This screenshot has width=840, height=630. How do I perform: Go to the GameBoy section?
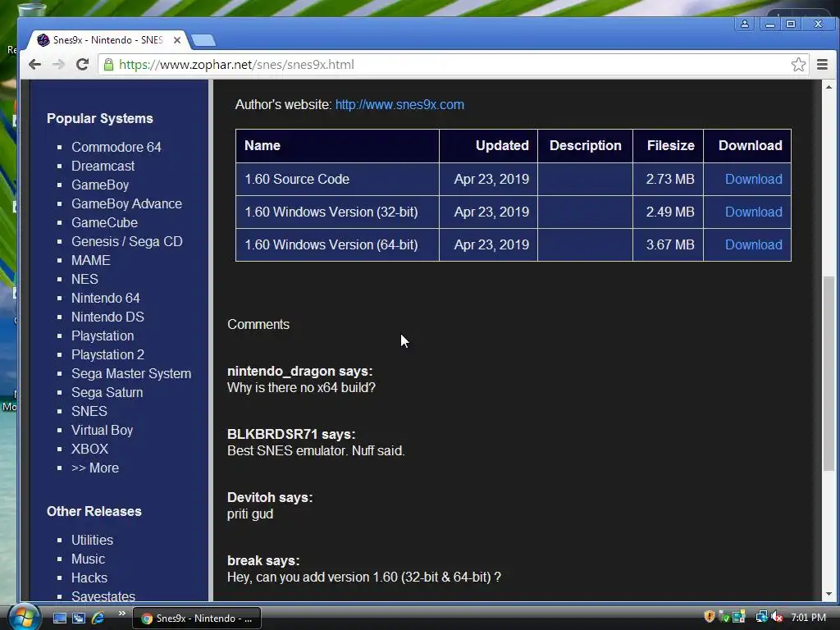100,185
